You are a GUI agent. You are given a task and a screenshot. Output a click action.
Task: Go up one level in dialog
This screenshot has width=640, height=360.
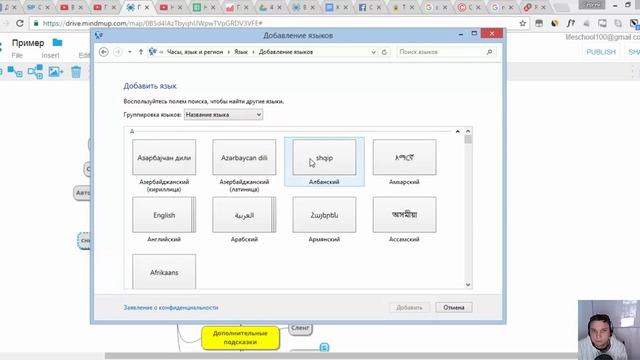[141, 52]
